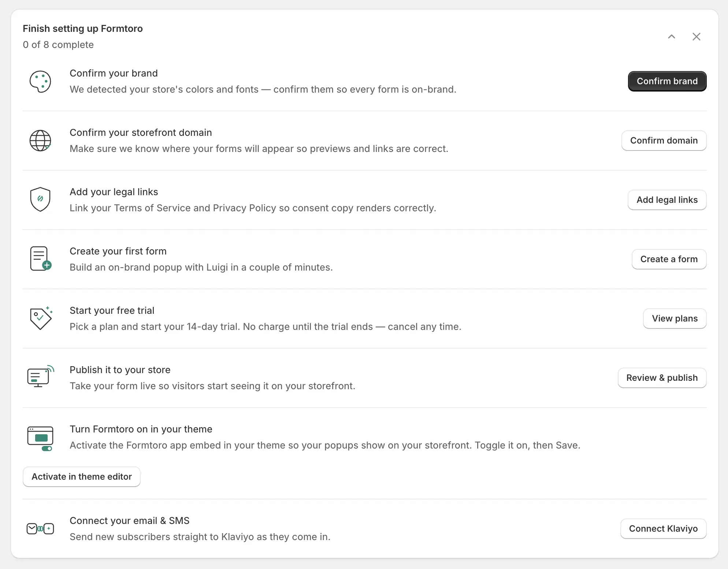The height and width of the screenshot is (569, 728).
Task: Hit the Connect Klaviyo button
Action: [664, 529]
